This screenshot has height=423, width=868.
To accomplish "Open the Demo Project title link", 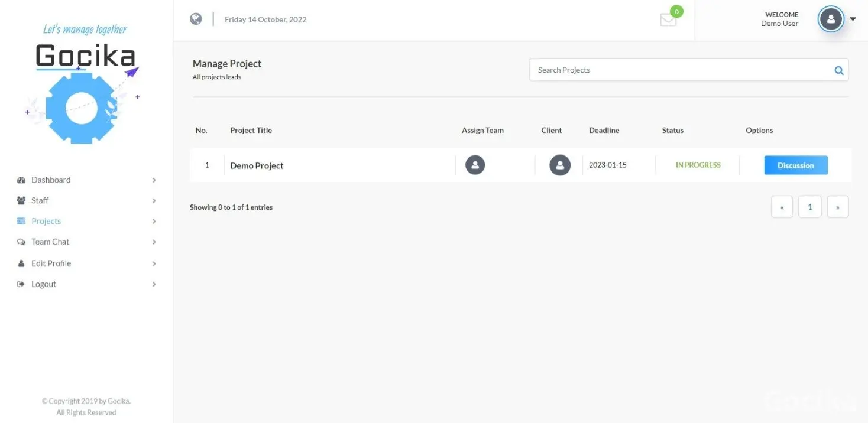I will 257,166.
